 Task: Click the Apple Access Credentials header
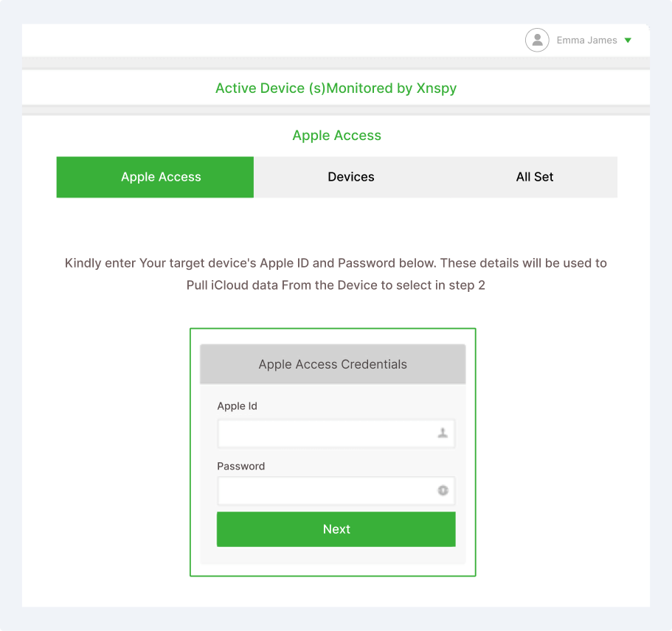[333, 364]
